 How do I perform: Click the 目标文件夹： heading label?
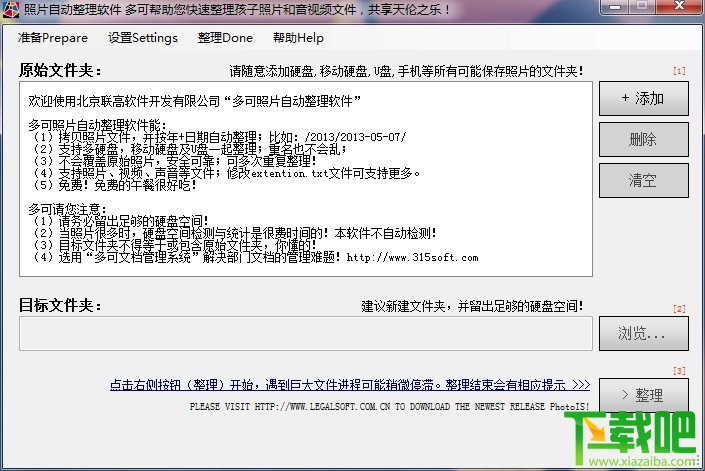(61, 306)
